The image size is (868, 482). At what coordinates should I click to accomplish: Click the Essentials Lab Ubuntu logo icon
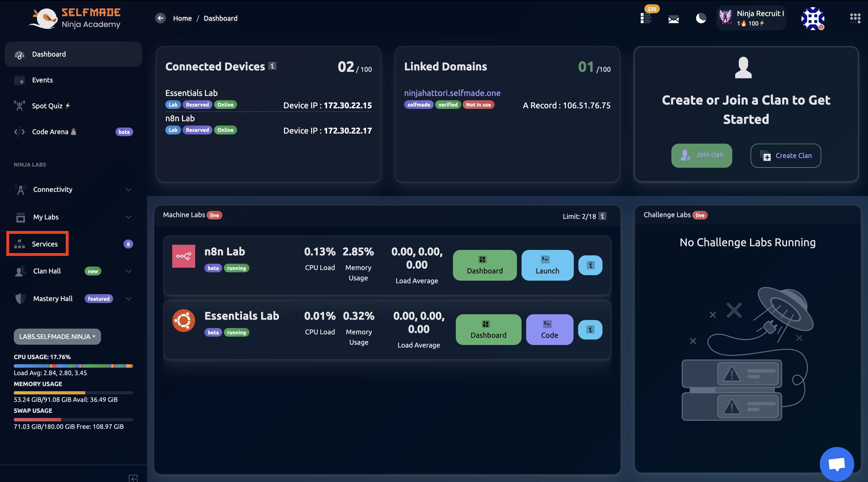pos(184,321)
